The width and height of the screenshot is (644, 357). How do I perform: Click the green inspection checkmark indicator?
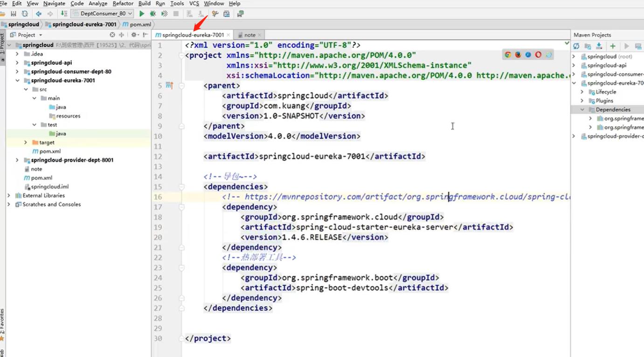567,43
